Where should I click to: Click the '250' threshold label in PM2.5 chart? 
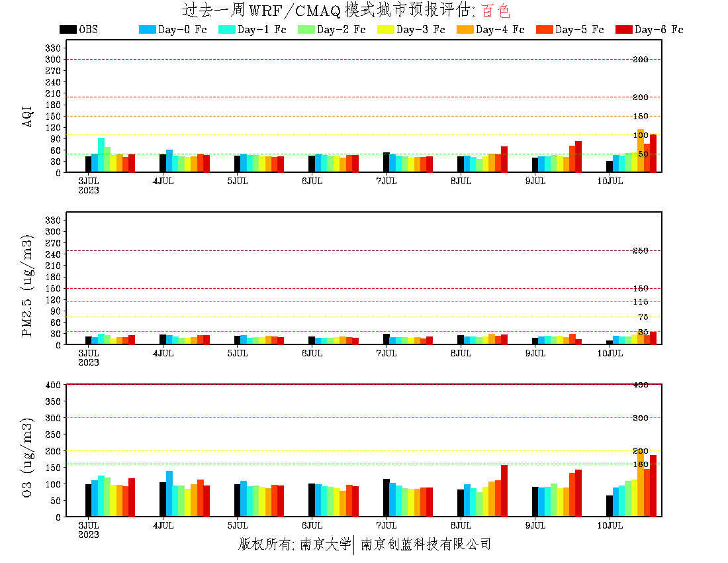(x=641, y=251)
